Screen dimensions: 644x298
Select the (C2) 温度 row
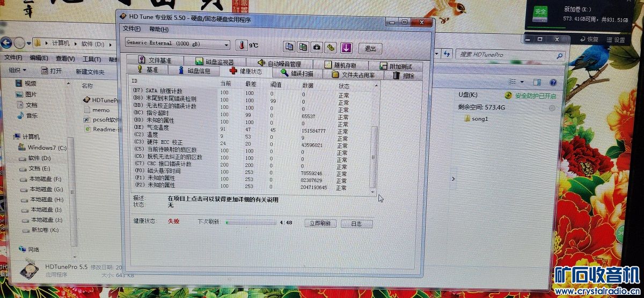(240, 137)
